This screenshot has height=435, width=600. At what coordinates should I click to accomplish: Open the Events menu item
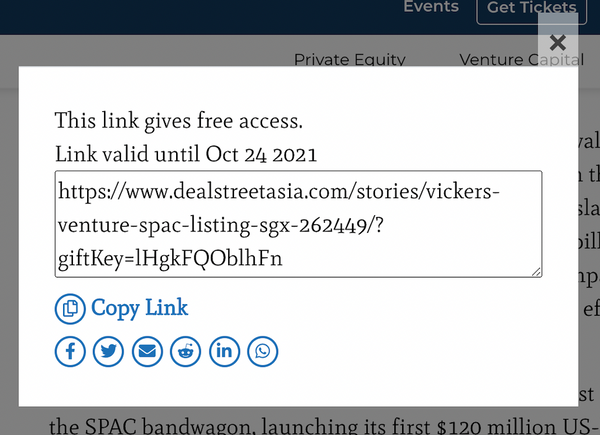[x=430, y=8]
